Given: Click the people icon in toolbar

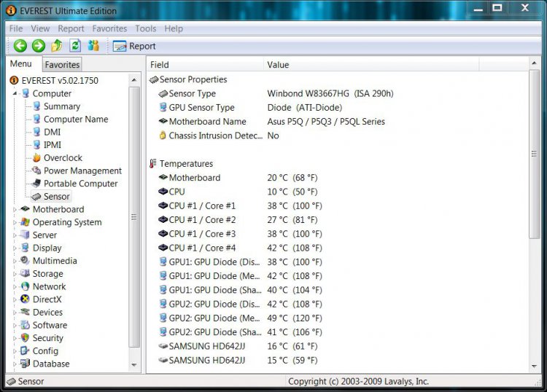Looking at the screenshot, I should tap(93, 46).
